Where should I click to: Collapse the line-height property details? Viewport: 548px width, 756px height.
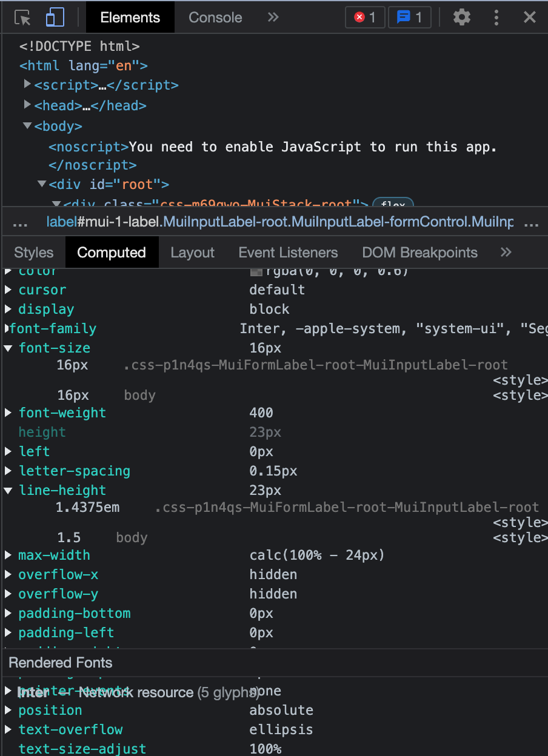point(8,489)
